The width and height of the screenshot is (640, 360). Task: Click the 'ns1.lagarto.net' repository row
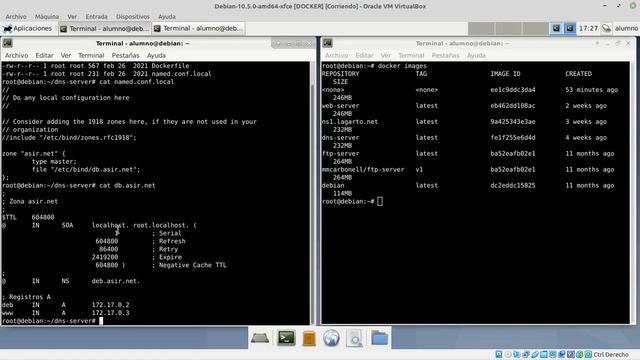[464, 122]
